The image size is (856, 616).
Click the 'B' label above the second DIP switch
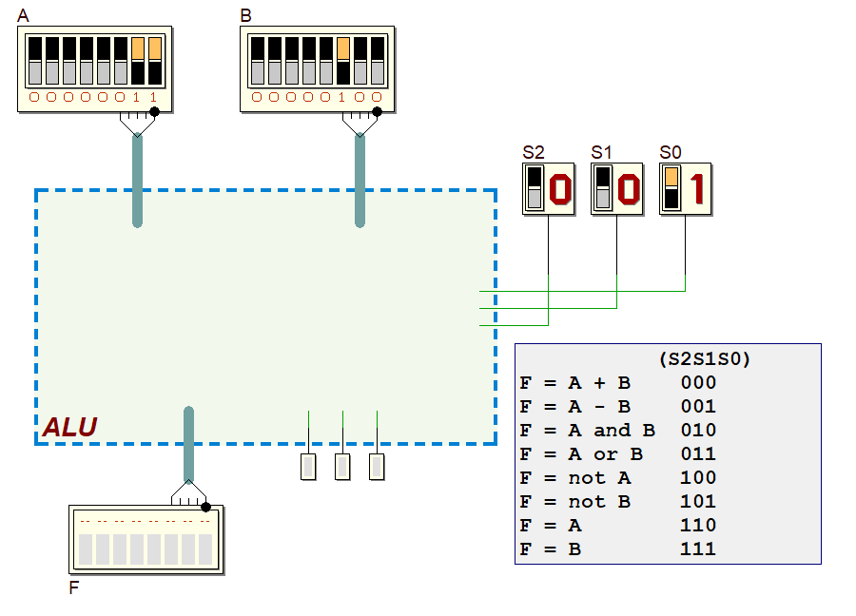(245, 16)
